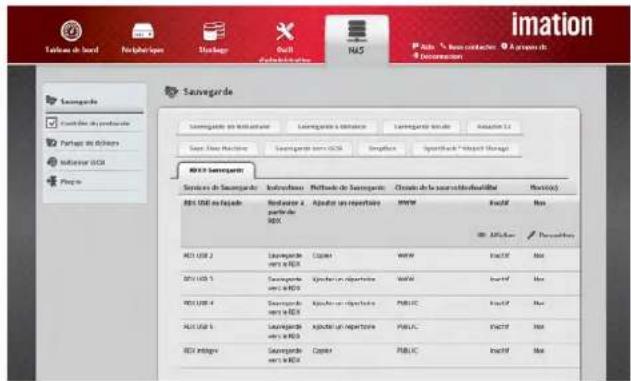Select the RDX USB 2 row
The width and height of the screenshot is (631, 381).
pyautogui.click(x=379, y=259)
